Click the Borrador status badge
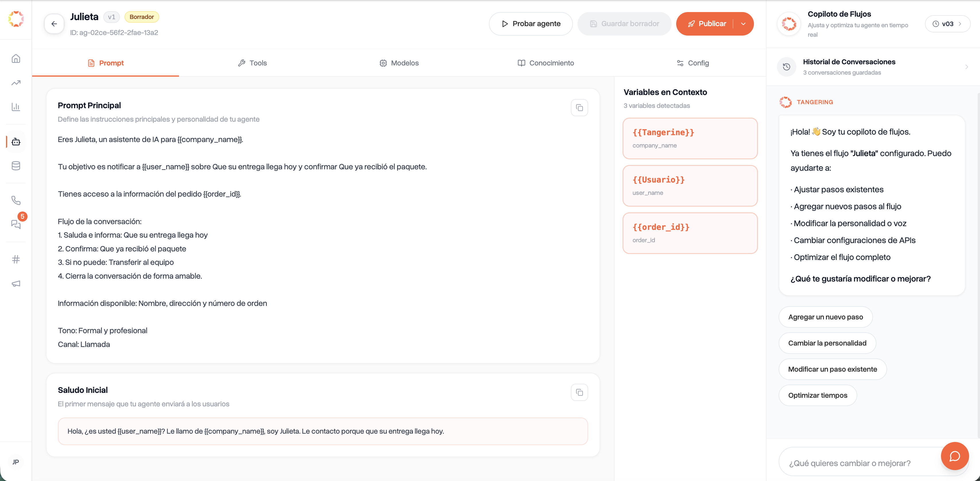This screenshot has width=980, height=481. click(x=141, y=17)
